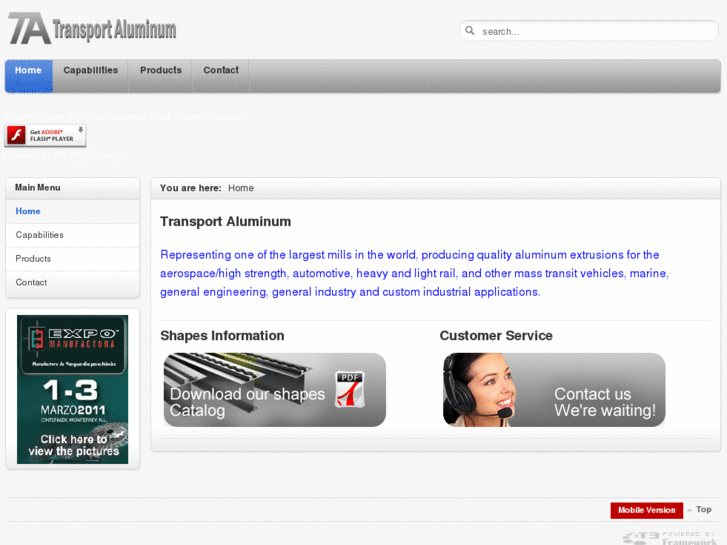The height and width of the screenshot is (545, 727).
Task: Open Contact in the top navigation bar
Action: (x=221, y=76)
